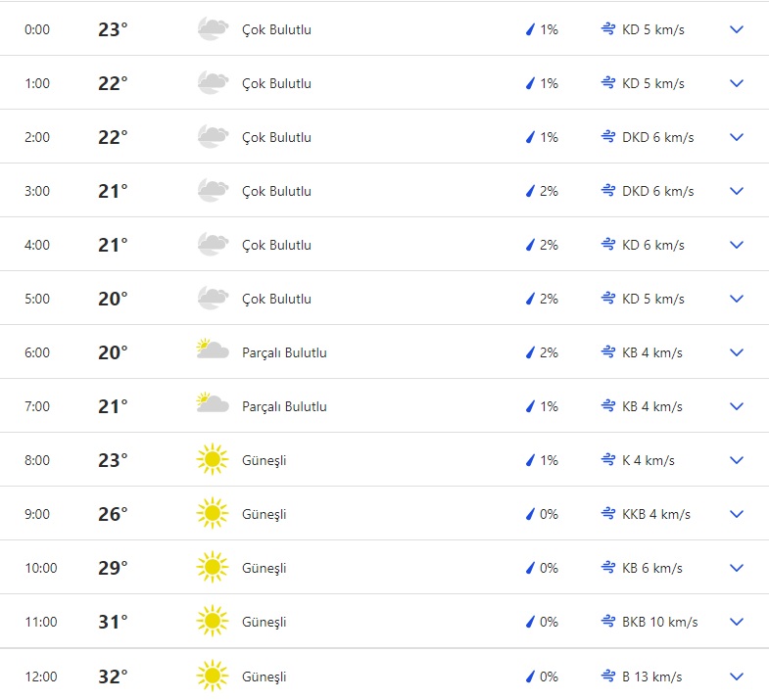Click the sun icon in the 12:00 row
Viewport: 769px width, 700px height.
click(212, 676)
